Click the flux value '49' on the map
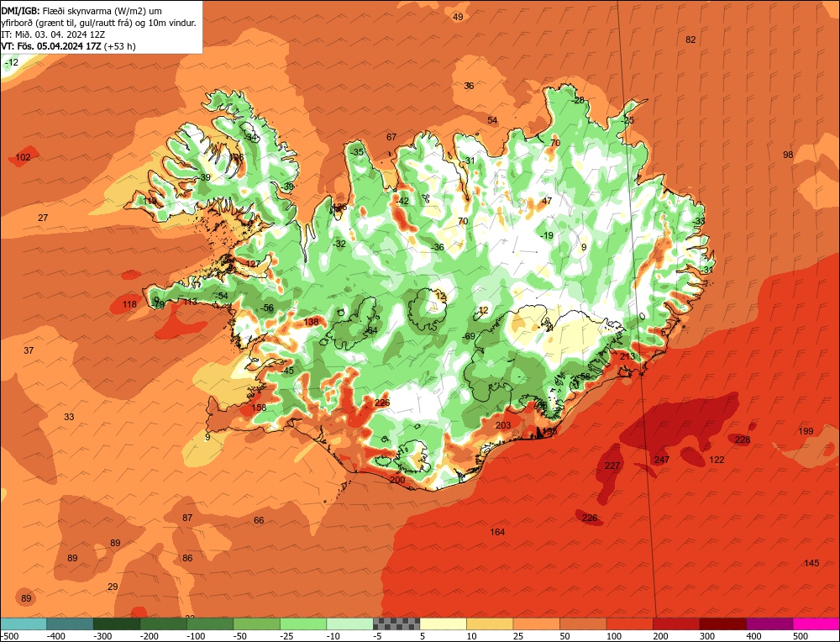Viewport: 840px width, 642px height. click(x=458, y=17)
